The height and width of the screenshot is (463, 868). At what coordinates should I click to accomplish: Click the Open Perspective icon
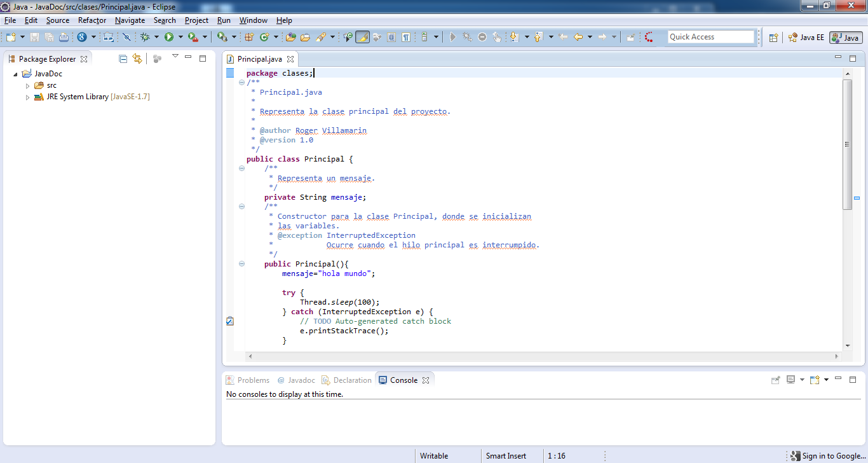click(773, 38)
